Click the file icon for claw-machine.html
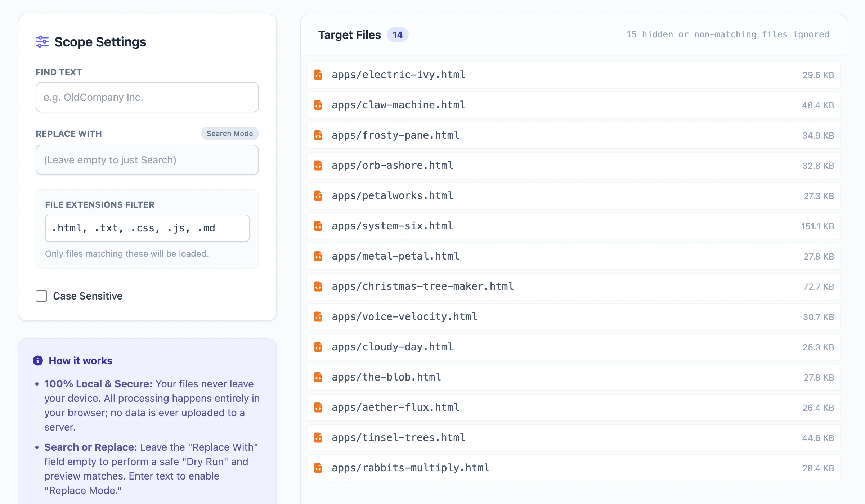Viewport: 865px width, 504px height. coord(318,105)
